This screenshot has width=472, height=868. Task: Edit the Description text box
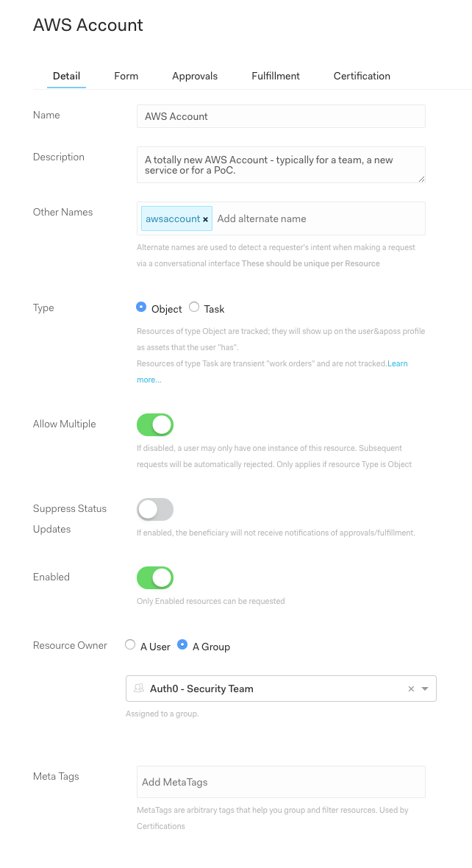pos(281,165)
